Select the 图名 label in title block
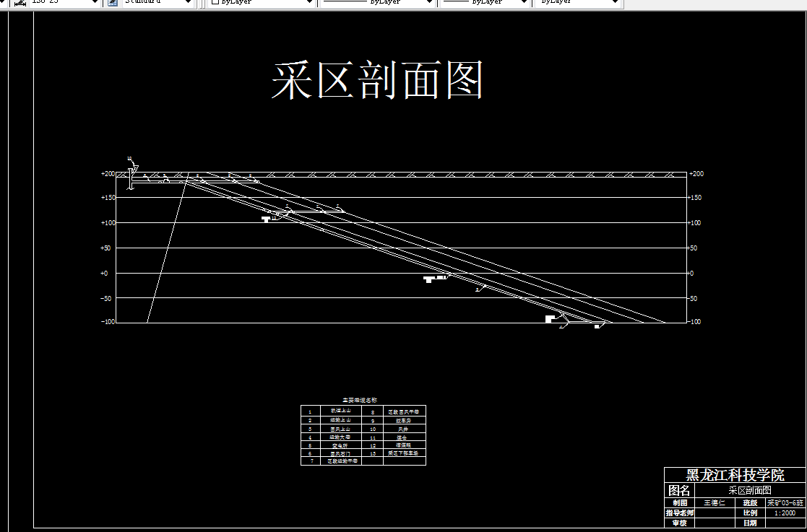 [x=679, y=490]
